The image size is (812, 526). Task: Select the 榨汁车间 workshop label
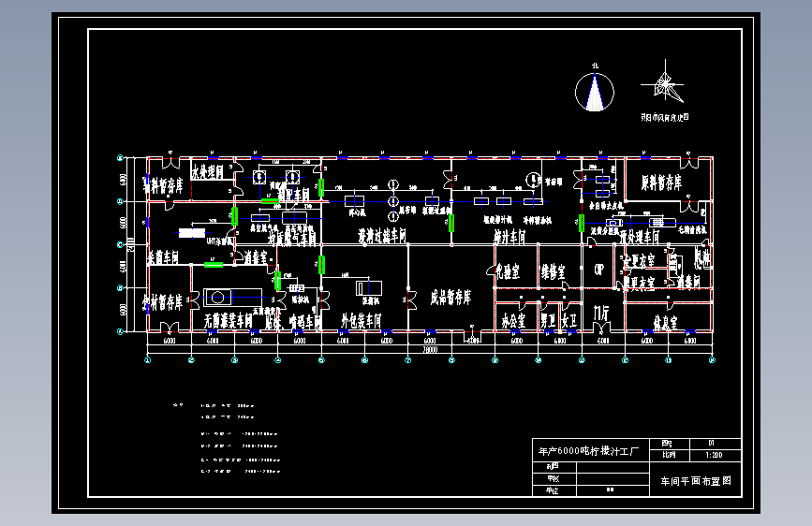click(x=509, y=237)
